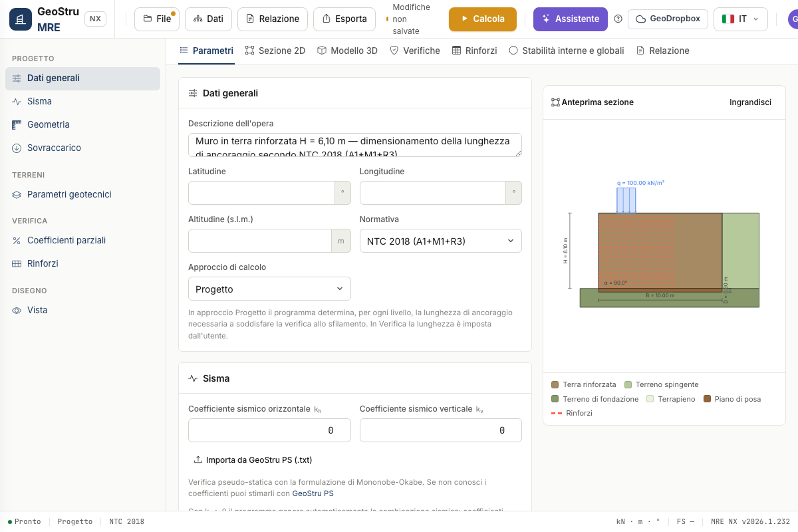Click the Esporta button
Image resolution: width=798 pixels, height=532 pixels.
click(344, 19)
